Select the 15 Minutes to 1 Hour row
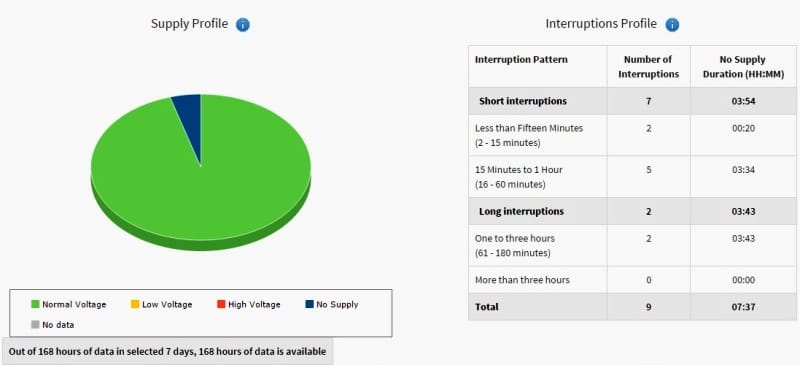Screen dimensions: 800x365 (632, 177)
